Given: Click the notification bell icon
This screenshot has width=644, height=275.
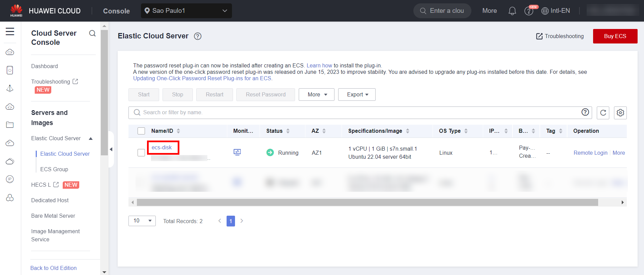Looking at the screenshot, I should click(512, 11).
